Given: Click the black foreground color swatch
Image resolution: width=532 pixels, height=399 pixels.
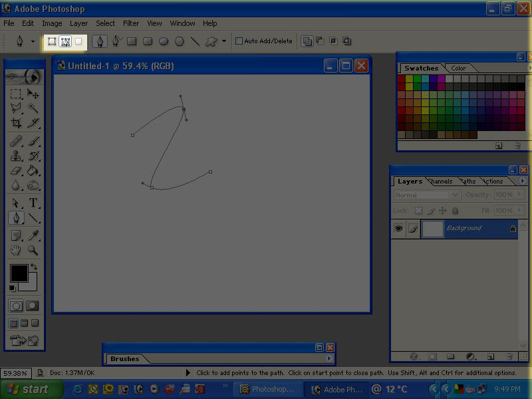Looking at the screenshot, I should (18, 273).
